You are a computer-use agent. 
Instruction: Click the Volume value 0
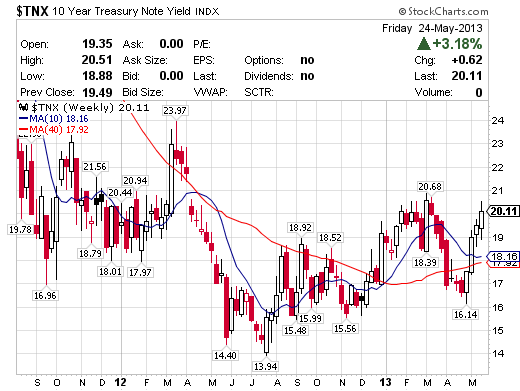(479, 92)
